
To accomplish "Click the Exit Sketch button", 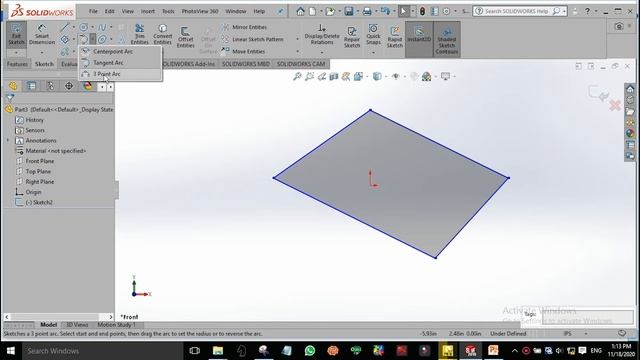I will click(16, 34).
